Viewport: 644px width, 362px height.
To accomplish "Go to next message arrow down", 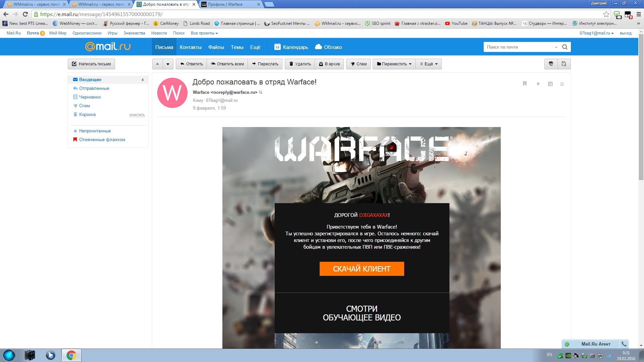I will pos(168,64).
